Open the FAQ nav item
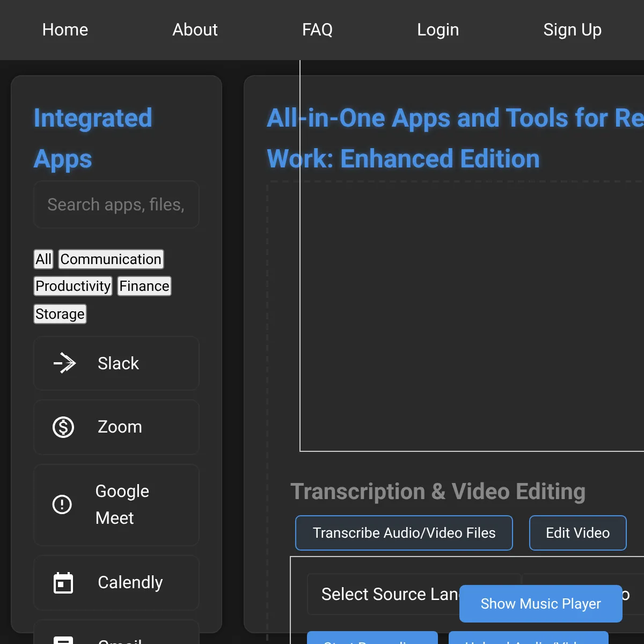This screenshot has width=644, height=644. click(x=317, y=30)
